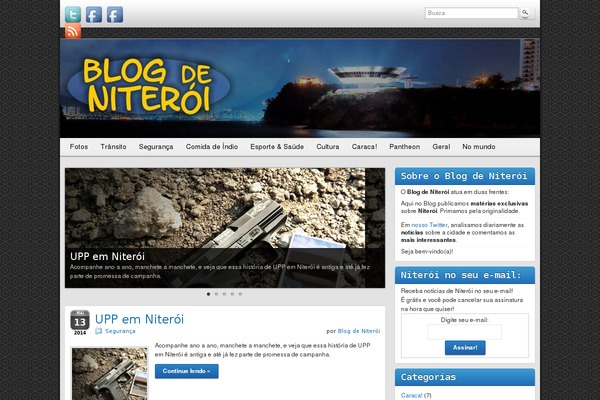Screen dimensions: 600x400
Task: Click the Assinar! subscribe button
Action: coord(465,348)
